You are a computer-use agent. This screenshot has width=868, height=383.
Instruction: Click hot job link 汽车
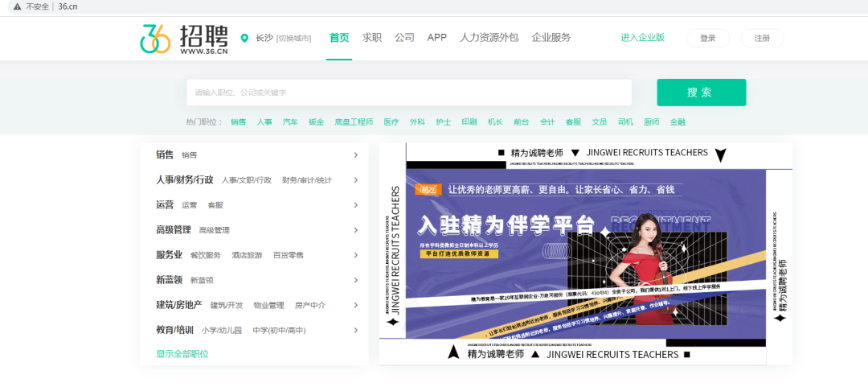291,122
